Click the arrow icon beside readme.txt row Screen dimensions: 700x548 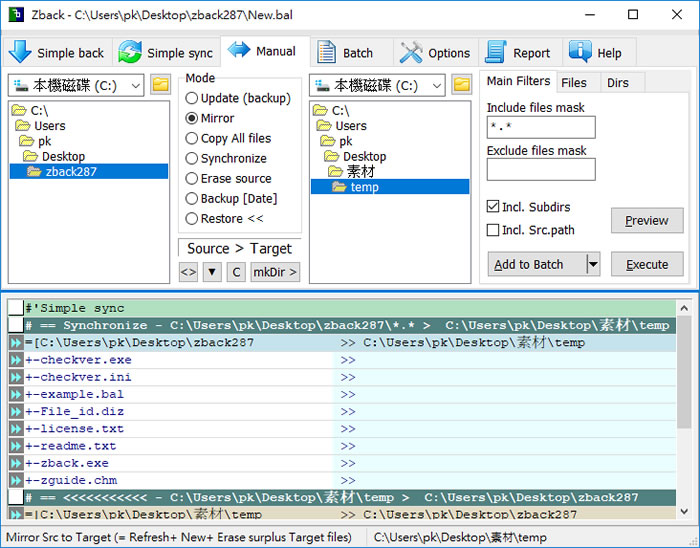point(16,446)
